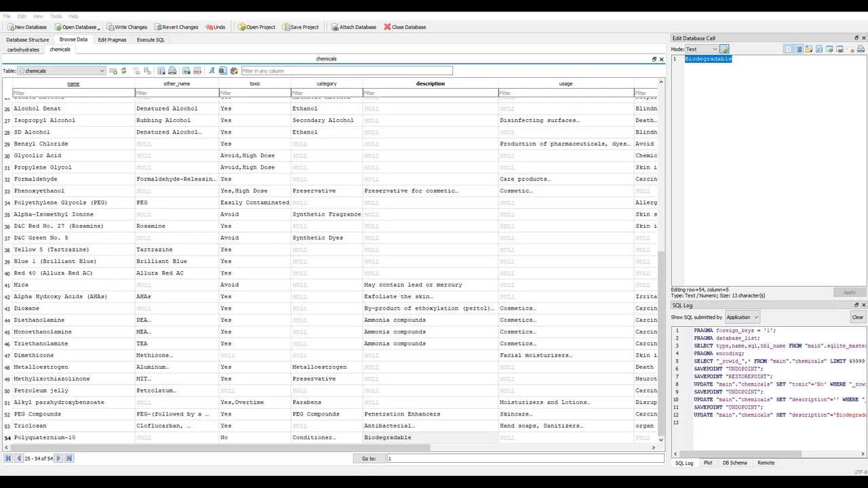Switch to the Edit Pragmas tab
The image size is (868, 488).
(x=112, y=39)
